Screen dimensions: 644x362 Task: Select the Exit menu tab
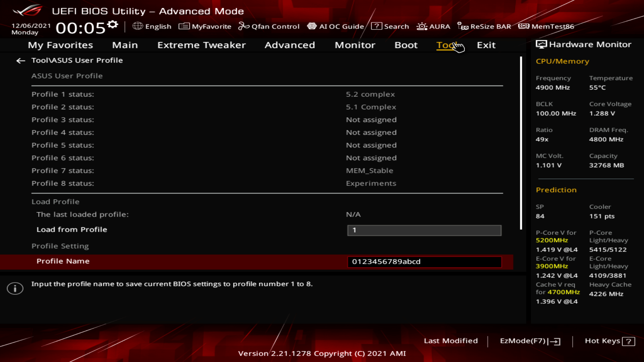pyautogui.click(x=486, y=45)
